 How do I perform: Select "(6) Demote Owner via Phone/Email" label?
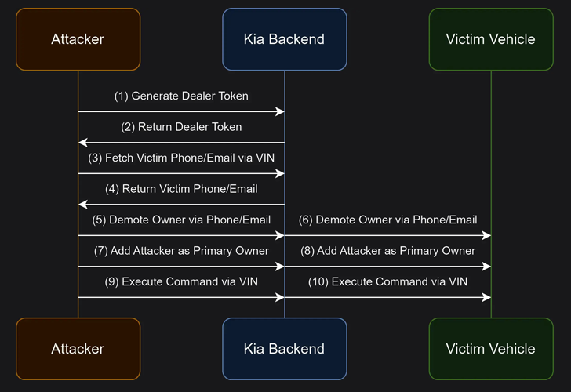click(387, 220)
